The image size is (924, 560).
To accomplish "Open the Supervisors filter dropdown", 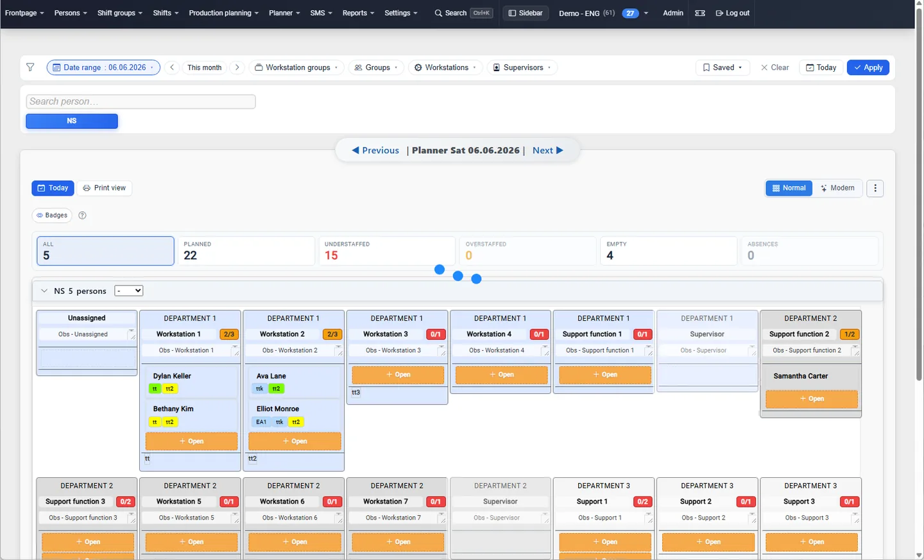I will 522,67.
